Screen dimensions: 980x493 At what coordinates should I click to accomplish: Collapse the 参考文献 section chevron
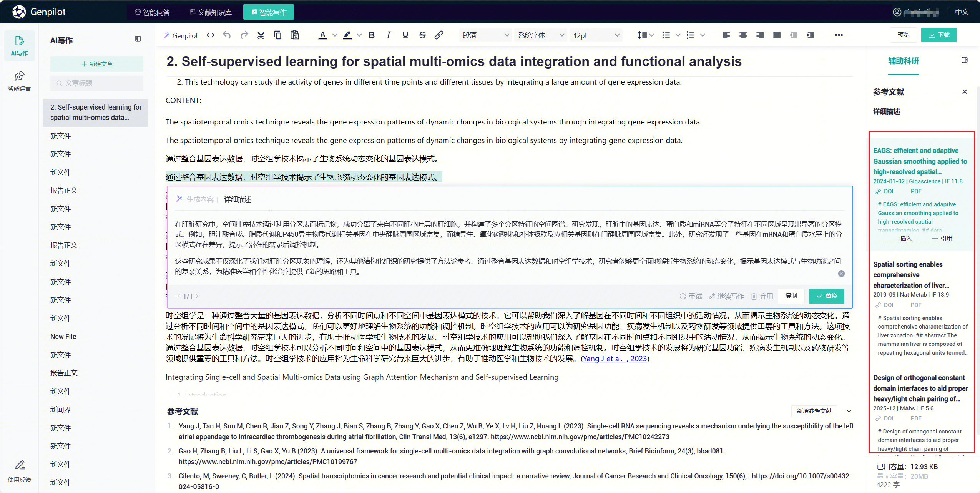(x=849, y=411)
